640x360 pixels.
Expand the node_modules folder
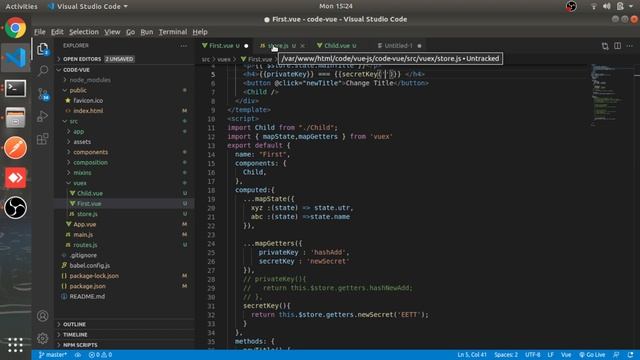(x=90, y=80)
